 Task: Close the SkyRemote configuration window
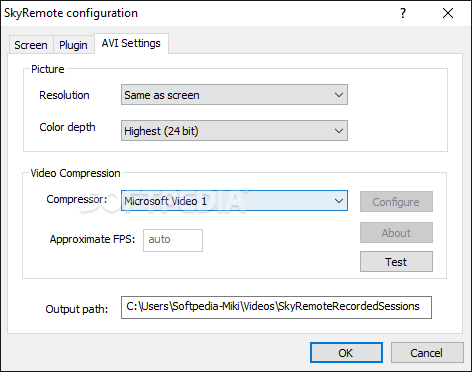(x=448, y=13)
